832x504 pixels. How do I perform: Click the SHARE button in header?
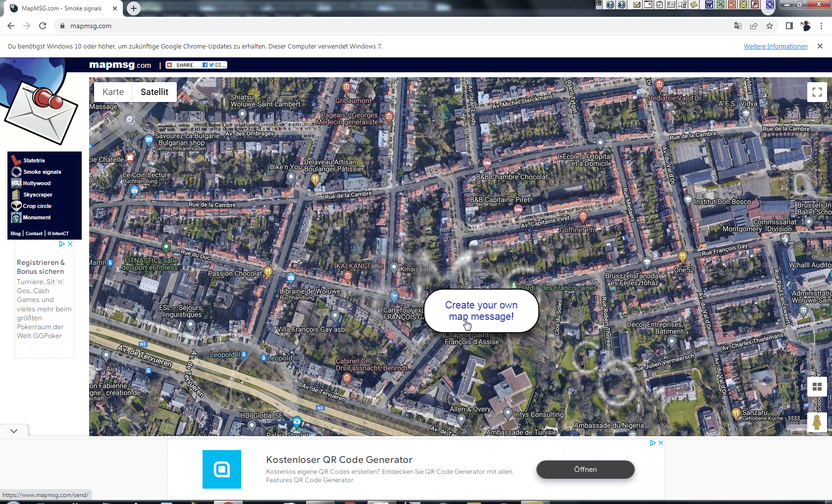(196, 65)
